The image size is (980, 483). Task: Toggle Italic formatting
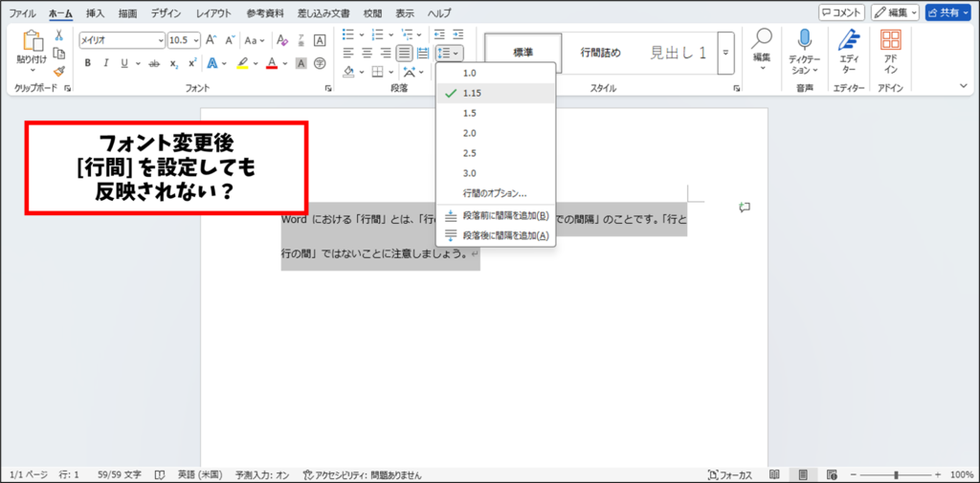(x=106, y=64)
